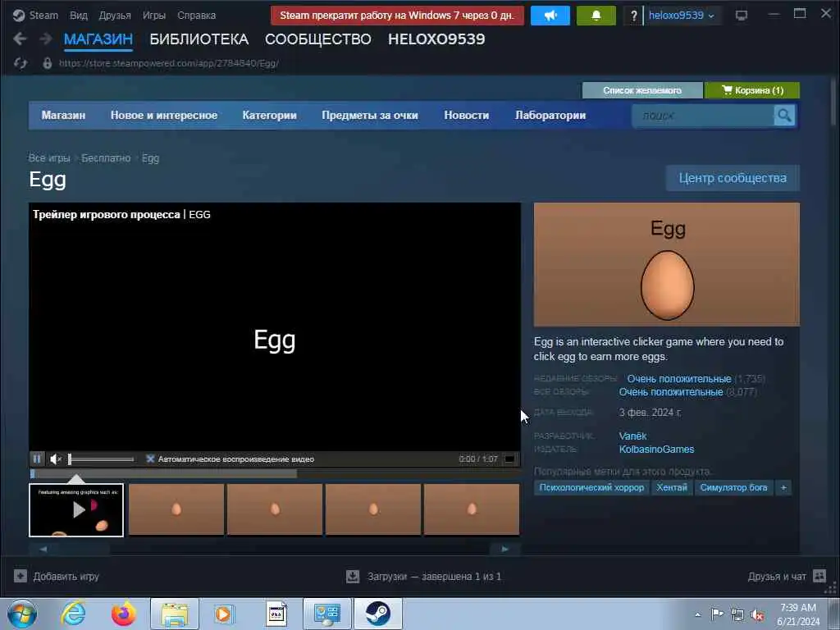Open the Справка menu
Viewport: 840px width, 630px height.
(x=197, y=16)
